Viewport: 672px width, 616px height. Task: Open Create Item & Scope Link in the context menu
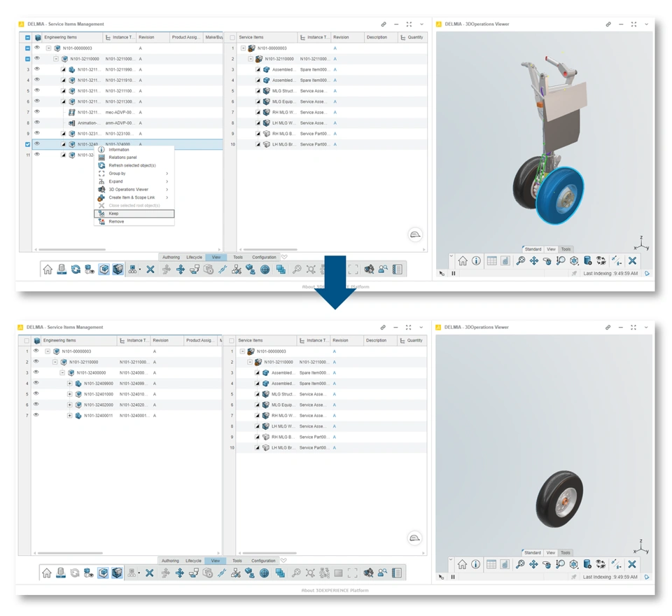134,197
